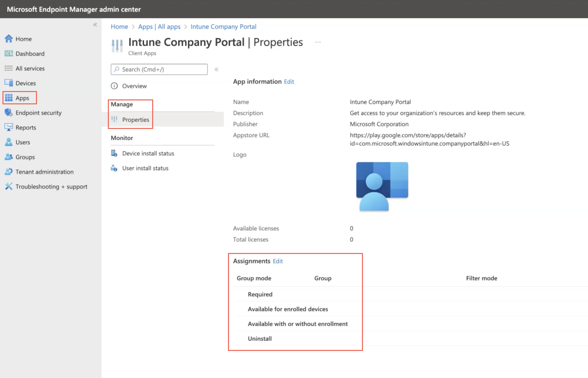Open Reports in the sidebar
588x378 pixels.
point(26,127)
